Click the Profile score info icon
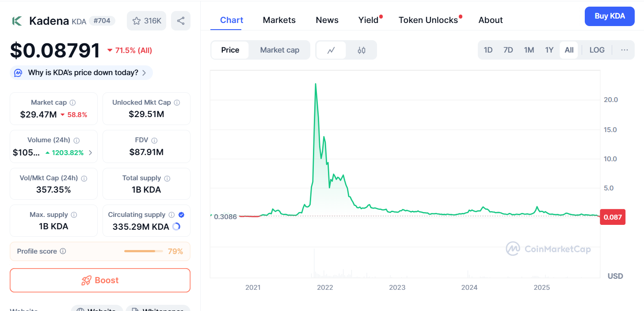The width and height of the screenshot is (644, 311). [x=63, y=251]
